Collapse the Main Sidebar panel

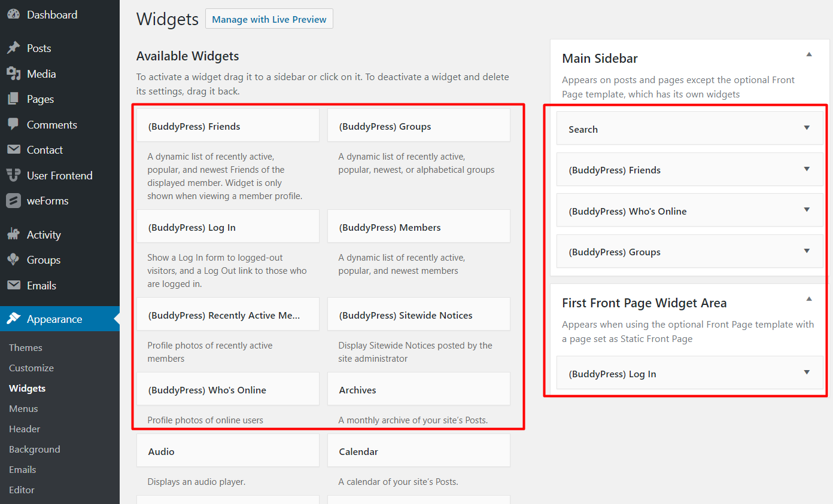point(809,54)
